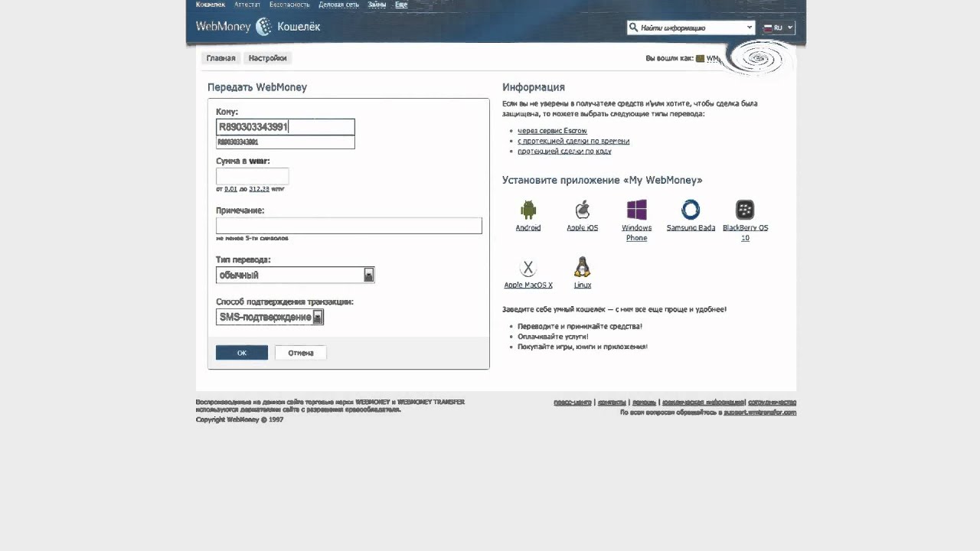Click the OK button
Viewport: 980px width, 551px height.
point(242,353)
